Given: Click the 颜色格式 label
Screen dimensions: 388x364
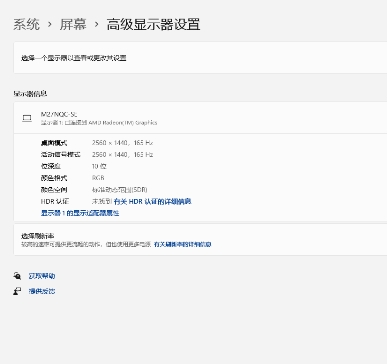Looking at the screenshot, I should coord(54,178).
